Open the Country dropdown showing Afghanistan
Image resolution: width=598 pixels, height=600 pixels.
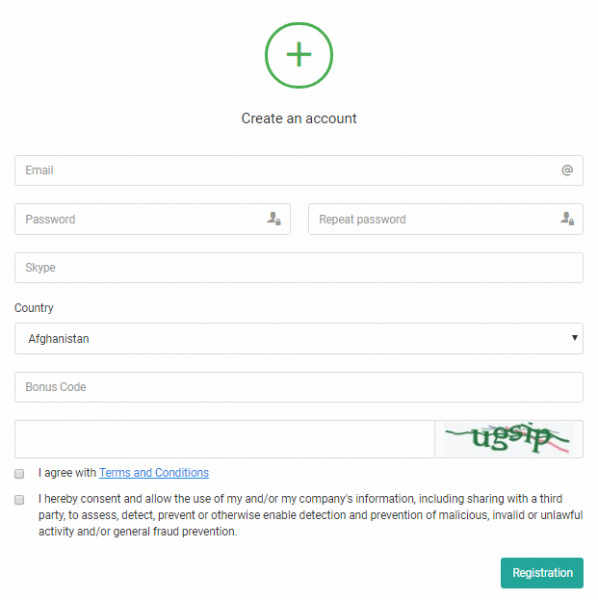pyautogui.click(x=299, y=339)
